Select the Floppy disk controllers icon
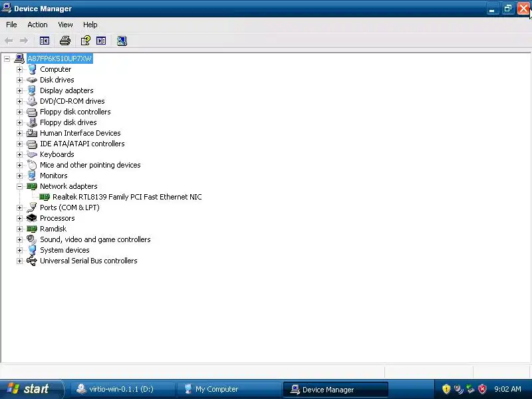 pos(32,112)
